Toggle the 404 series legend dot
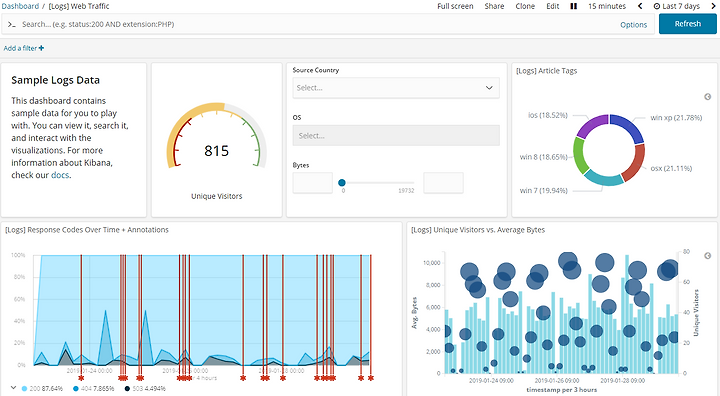 pos(76,389)
